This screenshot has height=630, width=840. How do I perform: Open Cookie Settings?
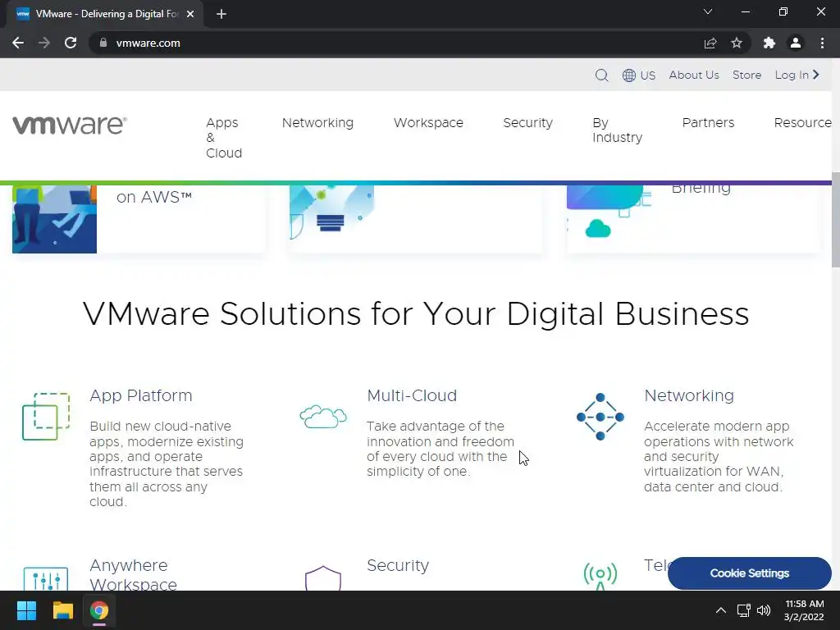click(750, 573)
